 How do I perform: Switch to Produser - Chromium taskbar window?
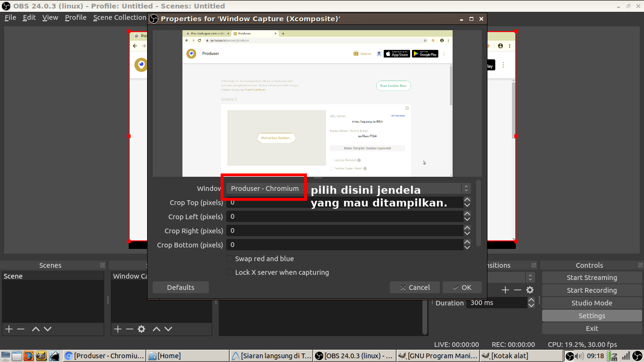click(104, 356)
